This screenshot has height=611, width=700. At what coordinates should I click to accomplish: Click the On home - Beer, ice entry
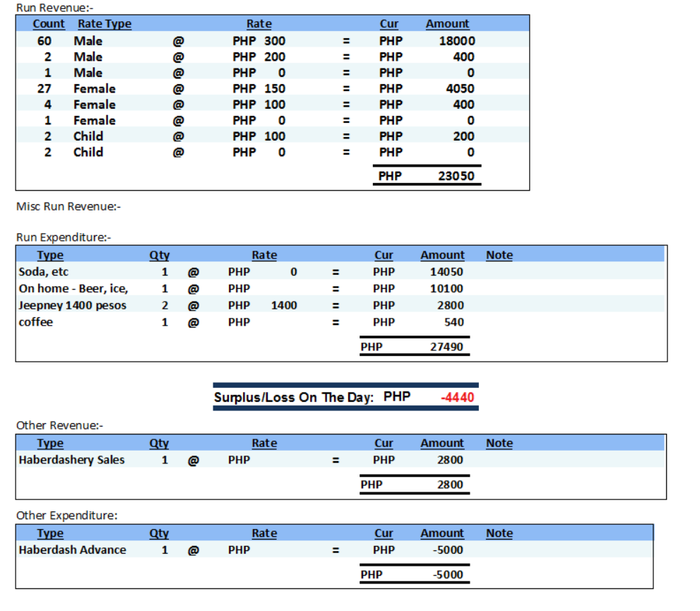point(73,288)
